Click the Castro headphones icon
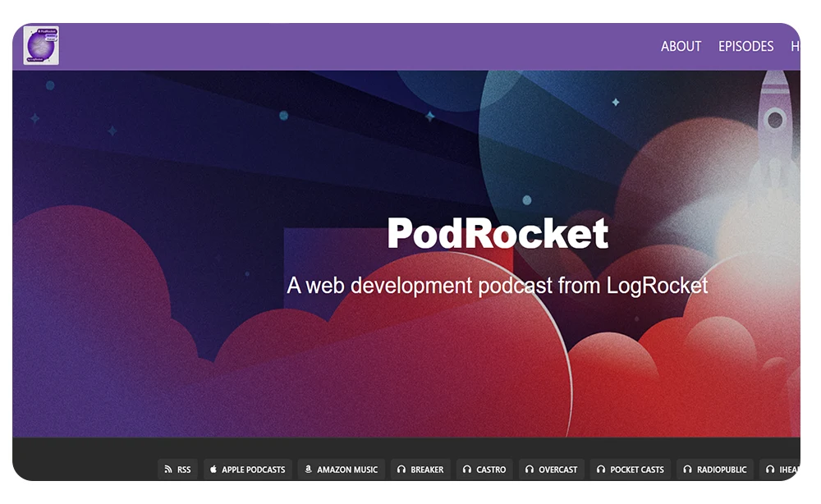Screen dimensions: 821x504 pos(467,470)
